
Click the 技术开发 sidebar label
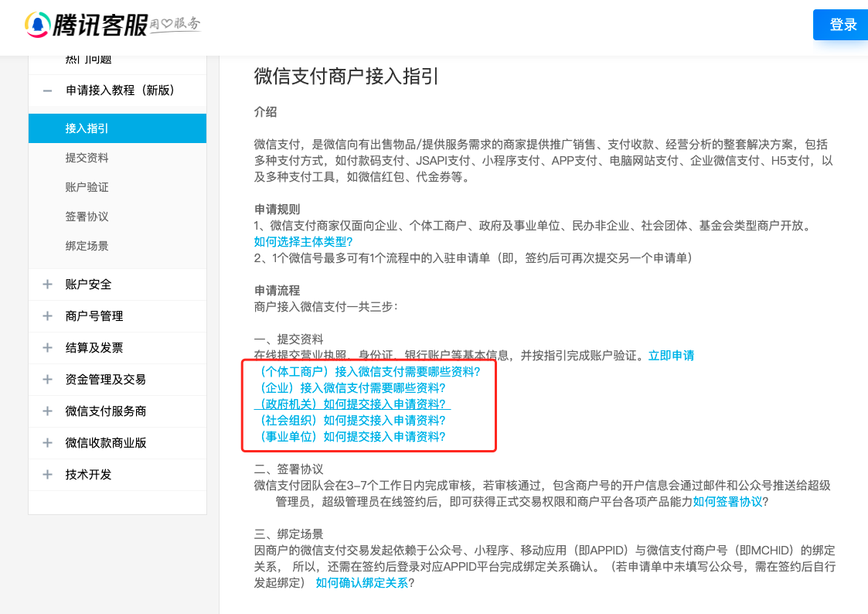tap(89, 475)
